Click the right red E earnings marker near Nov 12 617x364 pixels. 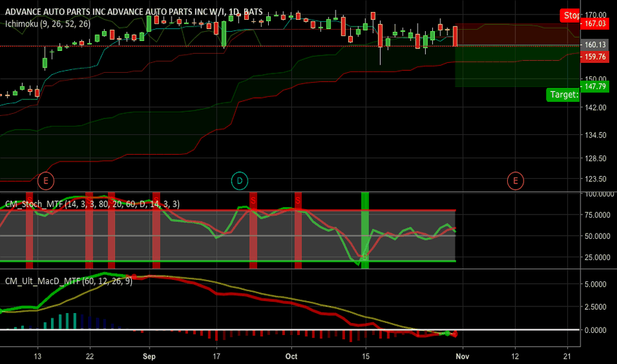[515, 181]
